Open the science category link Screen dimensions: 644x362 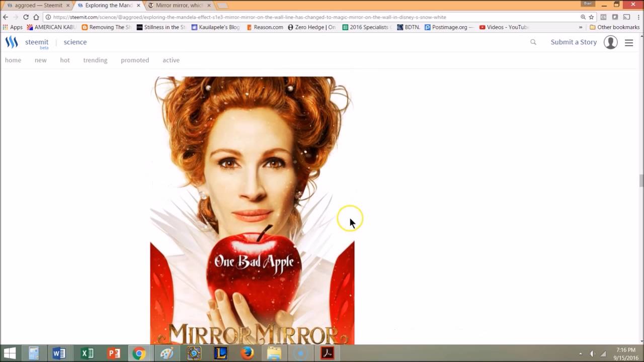pos(75,42)
